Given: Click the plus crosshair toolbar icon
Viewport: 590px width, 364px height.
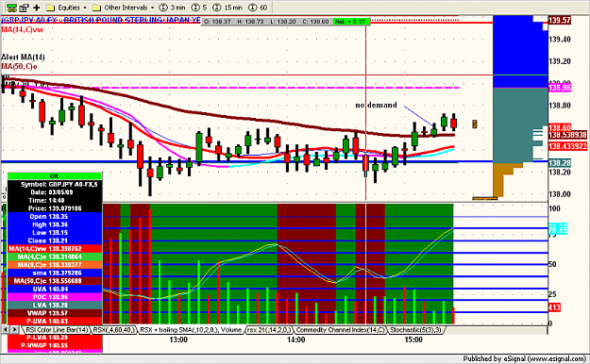Looking at the screenshot, I should [x=37, y=8].
